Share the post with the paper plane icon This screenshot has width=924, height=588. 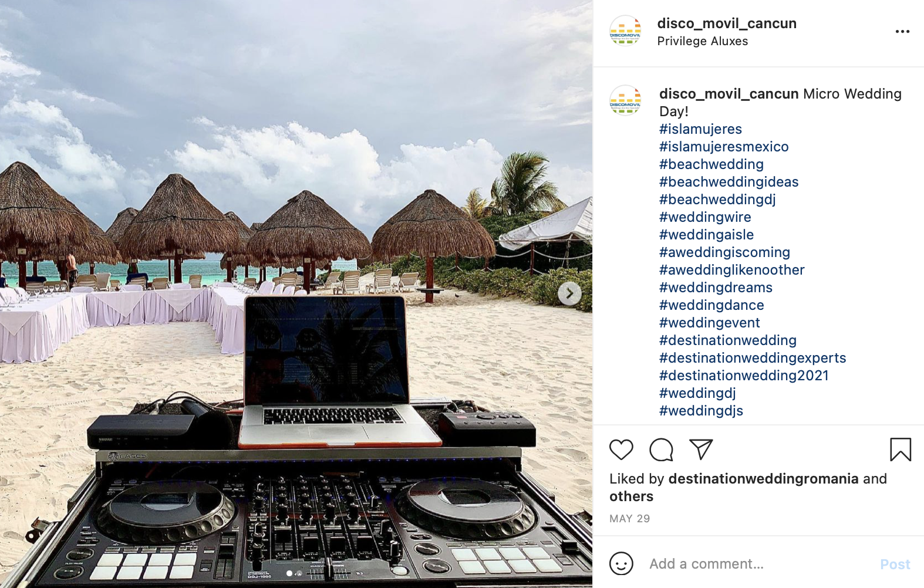click(x=701, y=450)
